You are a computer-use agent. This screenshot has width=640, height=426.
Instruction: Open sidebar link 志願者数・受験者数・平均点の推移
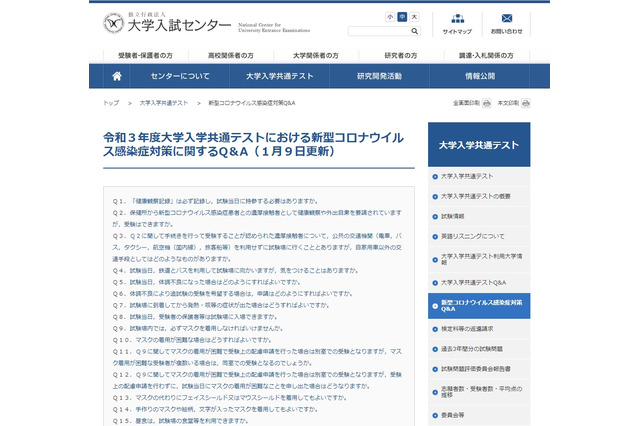[479, 392]
